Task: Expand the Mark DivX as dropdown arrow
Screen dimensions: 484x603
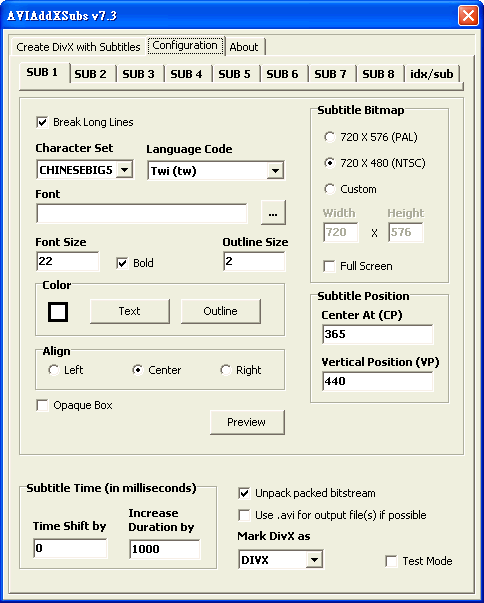Action: click(x=314, y=560)
